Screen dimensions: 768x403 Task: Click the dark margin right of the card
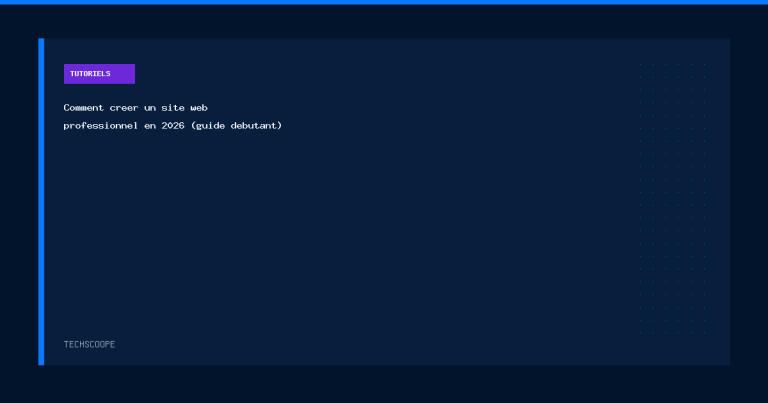tap(749, 202)
